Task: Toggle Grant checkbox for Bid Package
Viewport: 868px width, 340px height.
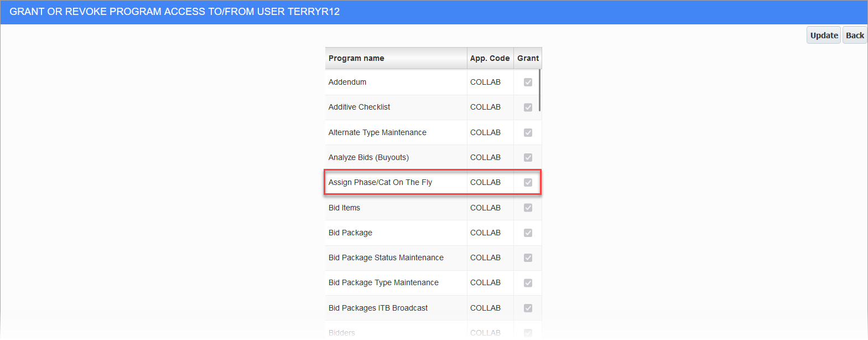Action: point(528,233)
